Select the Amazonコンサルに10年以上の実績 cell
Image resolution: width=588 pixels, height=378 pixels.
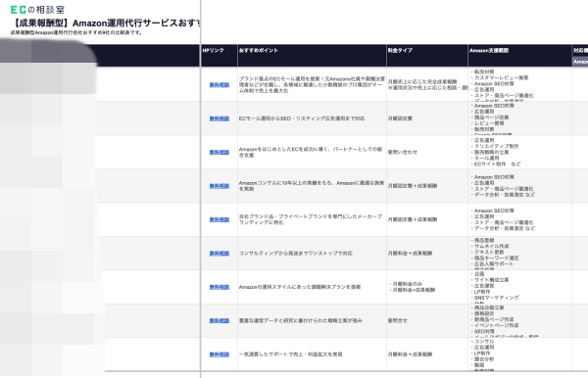coord(312,186)
